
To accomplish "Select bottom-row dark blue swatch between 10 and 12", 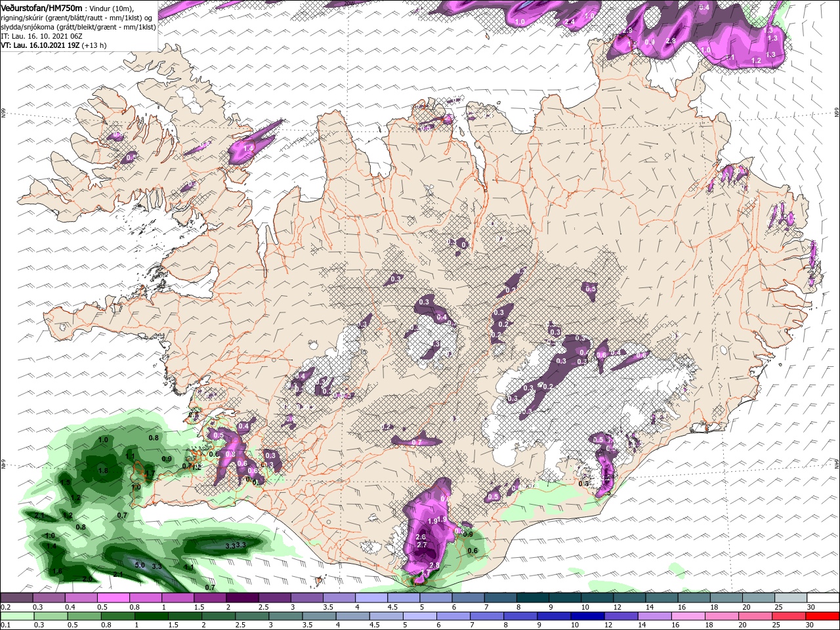I will tap(587, 616).
